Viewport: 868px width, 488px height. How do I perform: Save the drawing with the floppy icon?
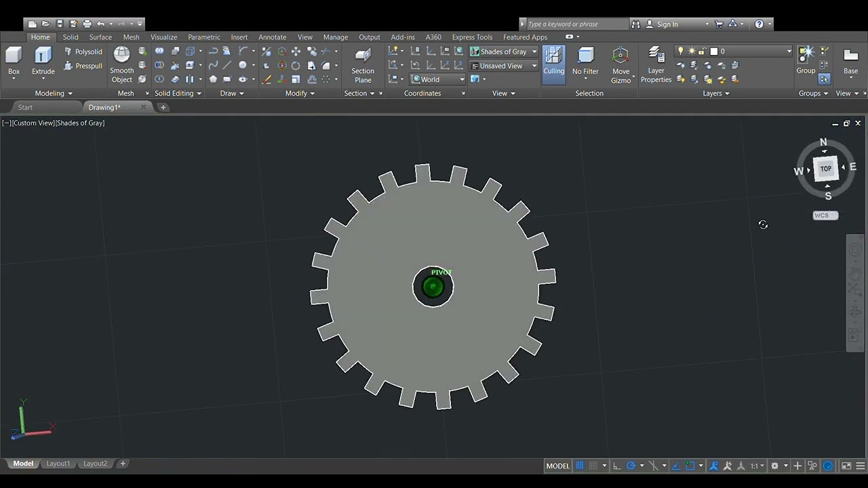[60, 24]
